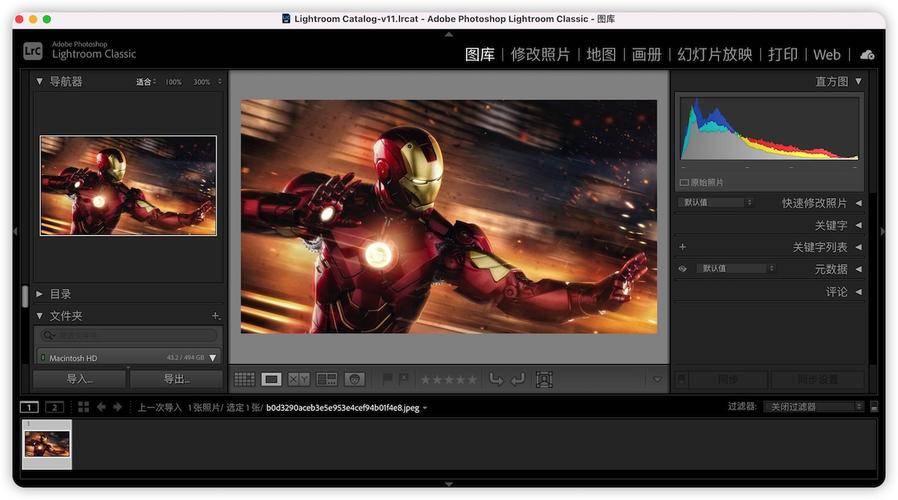Click the navigator preview image
This screenshot has height=500, width=898.
tap(128, 186)
